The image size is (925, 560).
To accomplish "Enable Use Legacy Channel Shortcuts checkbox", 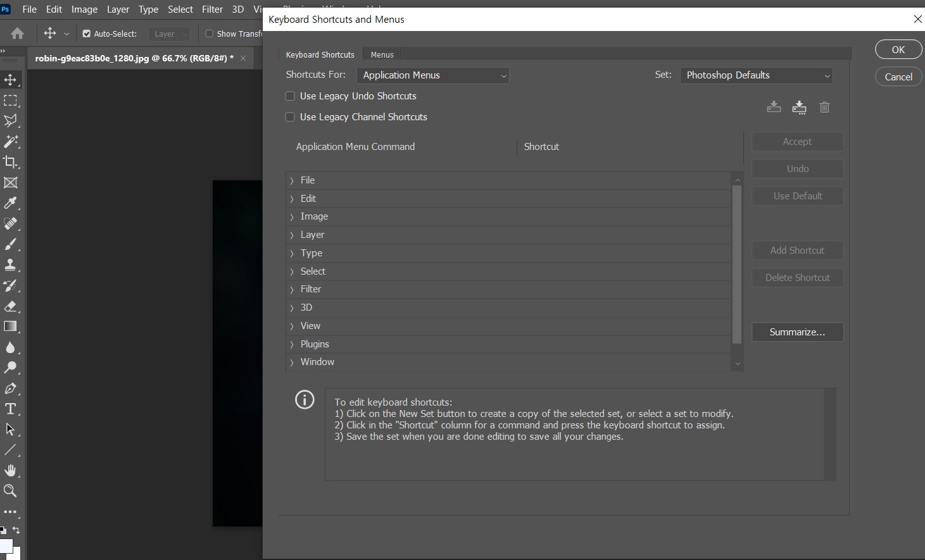I will 290,117.
